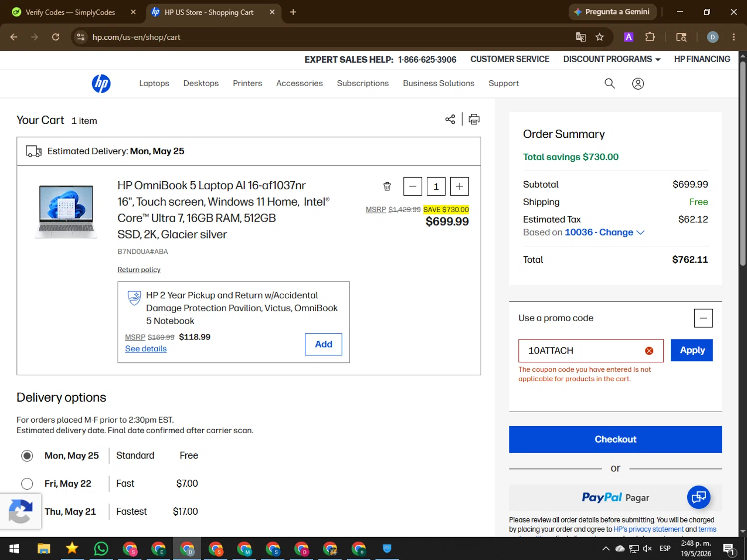Pay with the PayPal Pagar button
The height and width of the screenshot is (560, 747).
[x=616, y=497]
